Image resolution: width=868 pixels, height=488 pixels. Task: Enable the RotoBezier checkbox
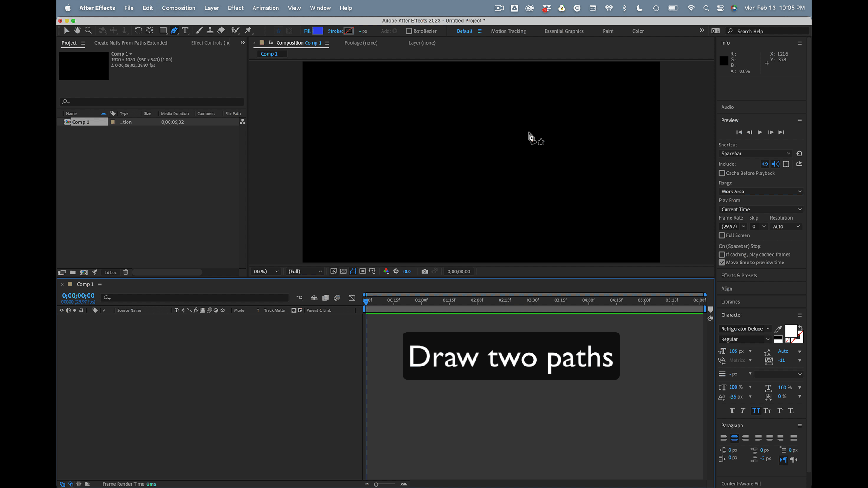tap(409, 31)
